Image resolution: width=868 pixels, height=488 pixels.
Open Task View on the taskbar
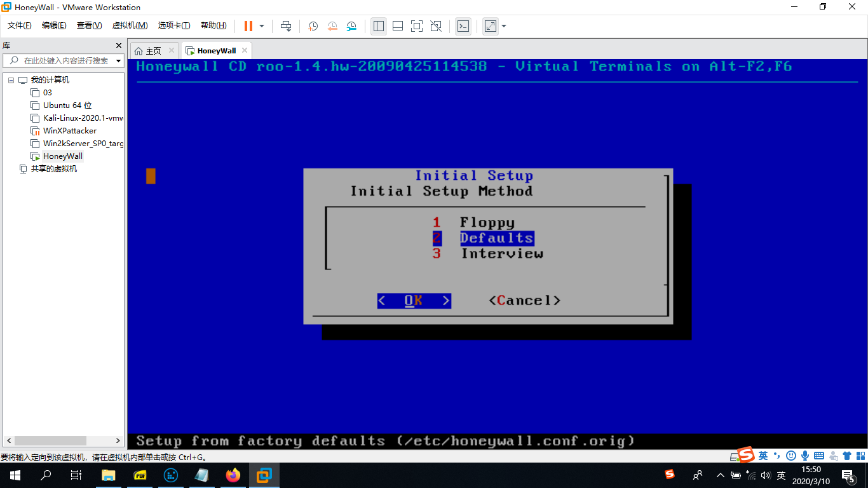[76, 475]
